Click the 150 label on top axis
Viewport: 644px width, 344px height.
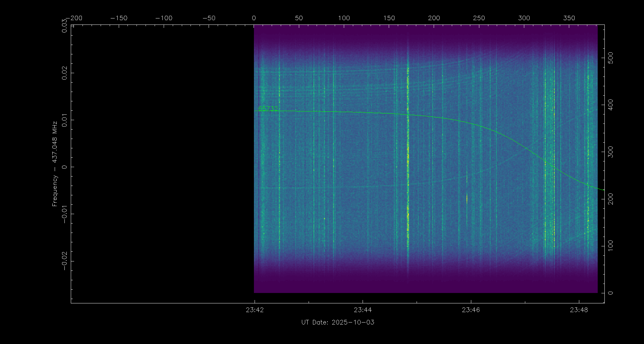389,18
